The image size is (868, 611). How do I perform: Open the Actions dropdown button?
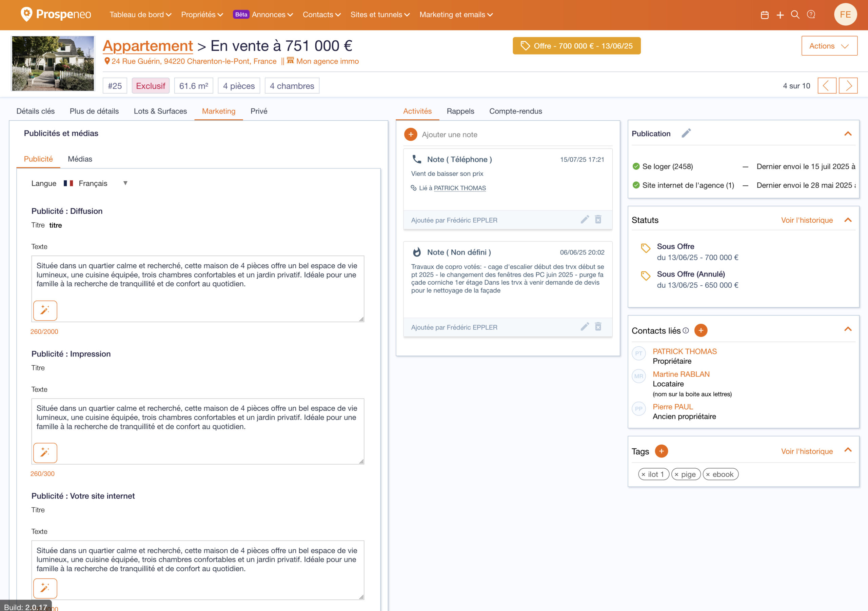coord(829,46)
